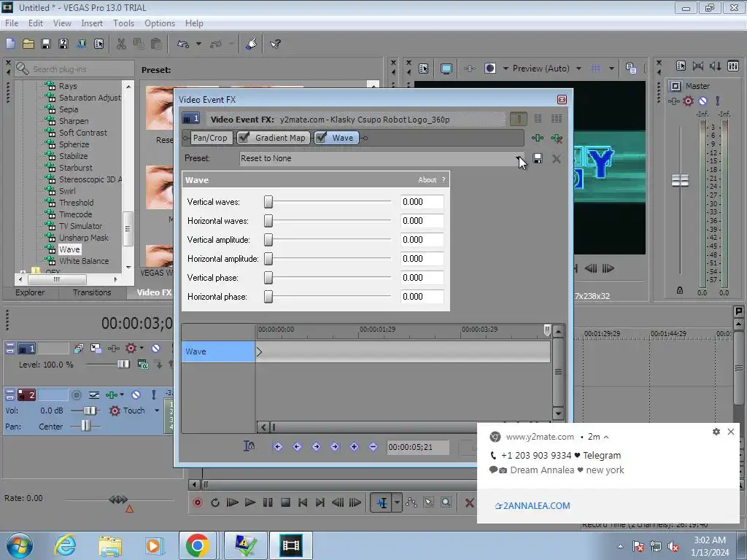This screenshot has width=747, height=560.
Task: Toggle the Wave effect checkbox
Action: click(x=321, y=138)
